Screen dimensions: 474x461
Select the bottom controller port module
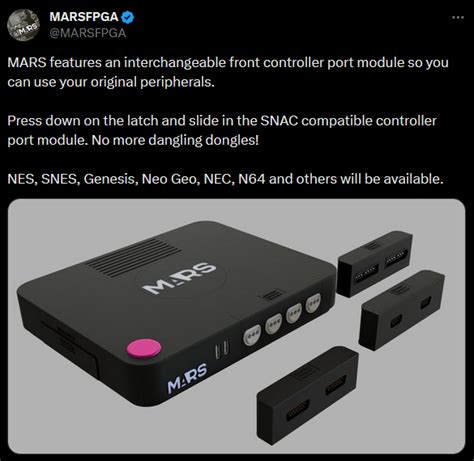[308, 395]
